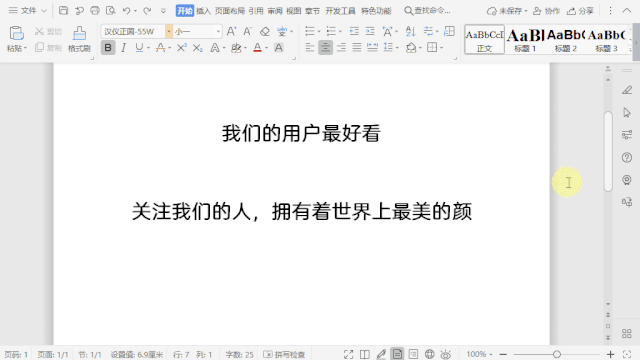Increase font size with A+ icon
The width and height of the screenshot is (640, 360).
click(231, 31)
